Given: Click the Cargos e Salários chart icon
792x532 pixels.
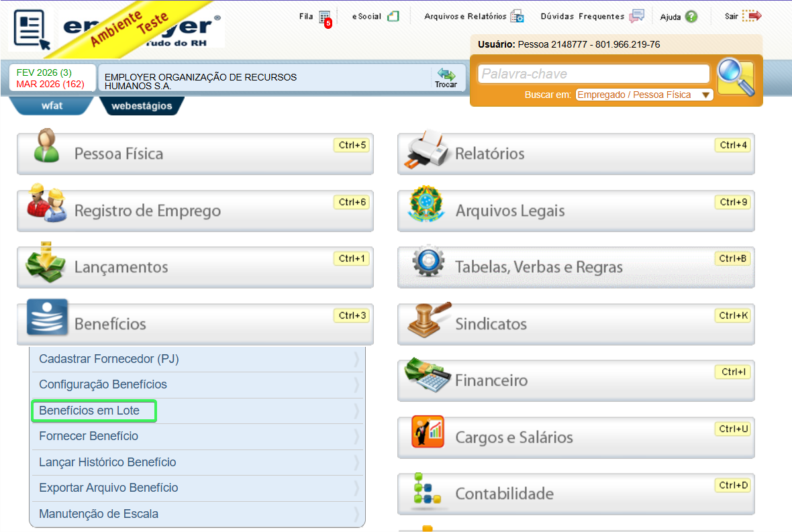Looking at the screenshot, I should click(428, 431).
